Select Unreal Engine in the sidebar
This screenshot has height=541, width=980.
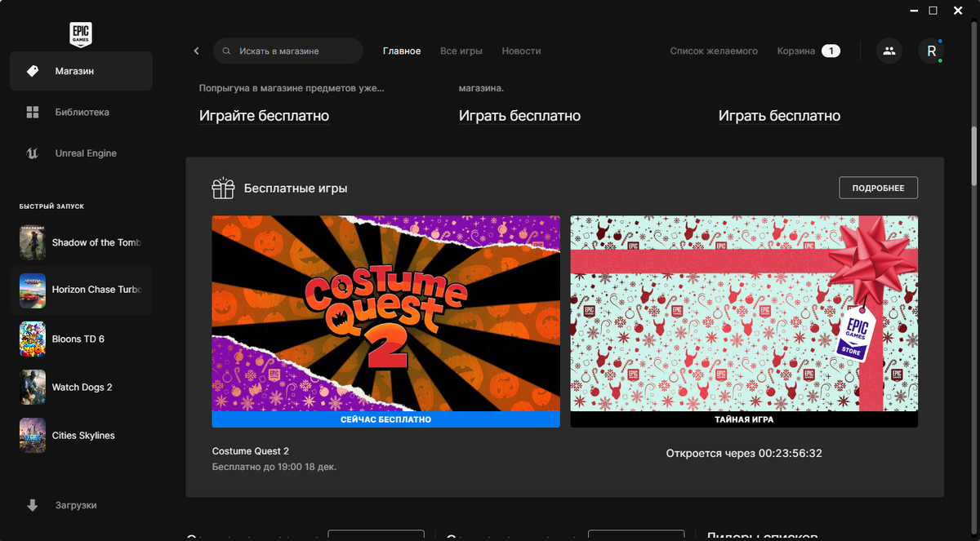point(81,153)
